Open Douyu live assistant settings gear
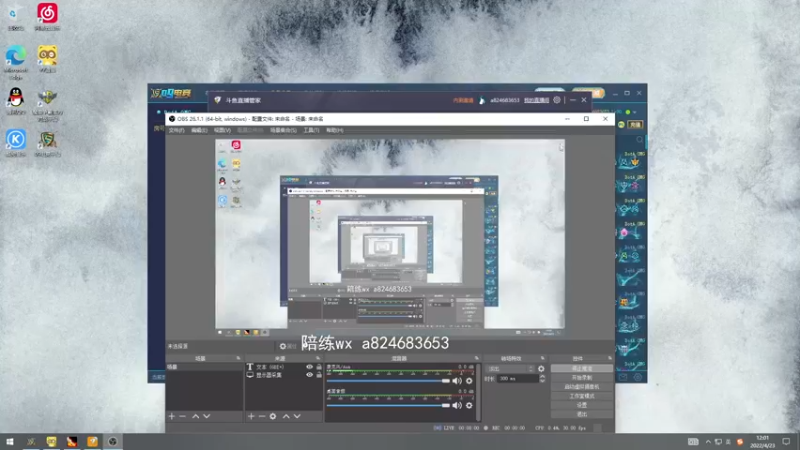The image size is (800, 450). [557, 100]
